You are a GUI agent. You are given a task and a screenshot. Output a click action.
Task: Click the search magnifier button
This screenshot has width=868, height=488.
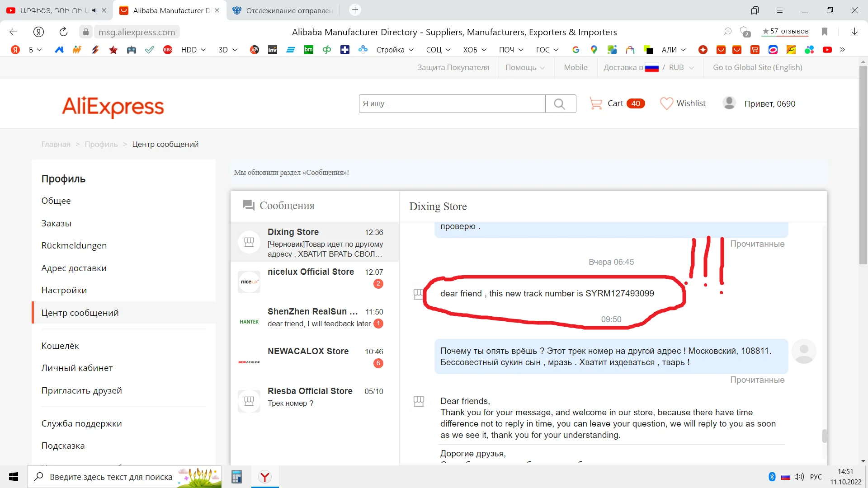coord(560,104)
